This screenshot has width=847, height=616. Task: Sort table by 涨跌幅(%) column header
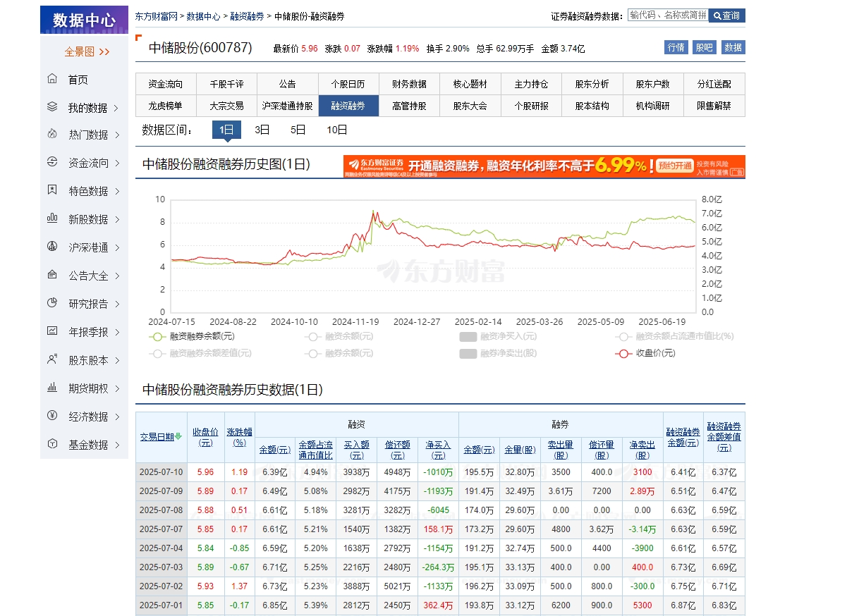click(240, 437)
